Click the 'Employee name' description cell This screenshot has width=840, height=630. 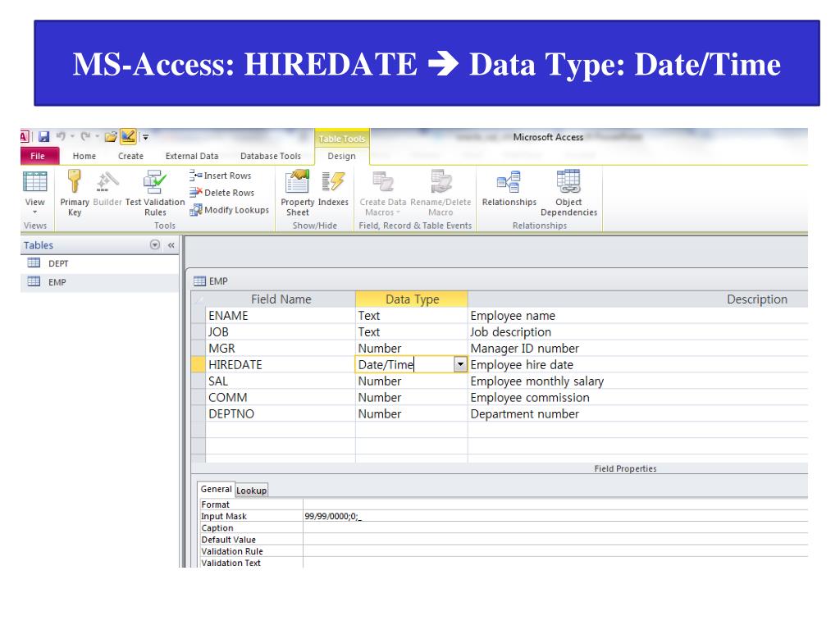(637, 316)
